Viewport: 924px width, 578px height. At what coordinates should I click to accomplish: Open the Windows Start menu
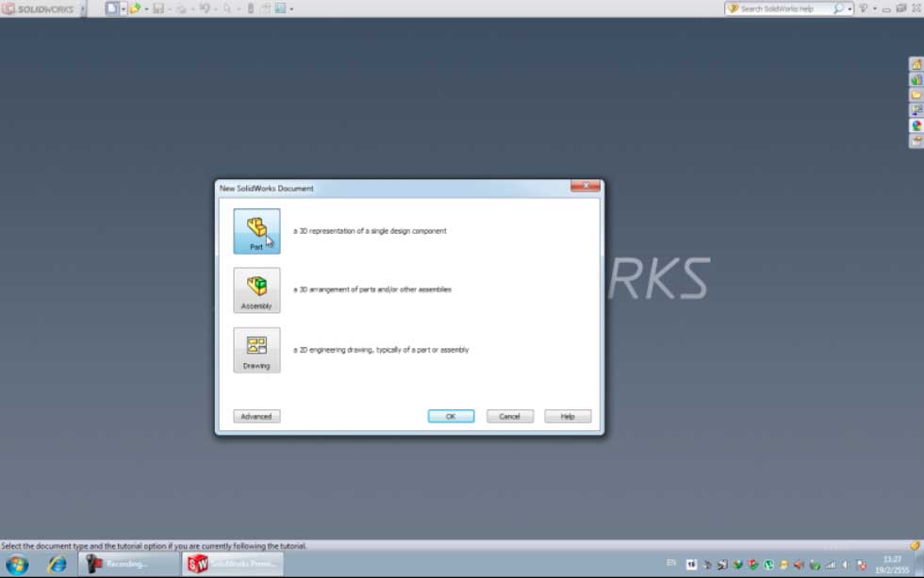click(17, 565)
